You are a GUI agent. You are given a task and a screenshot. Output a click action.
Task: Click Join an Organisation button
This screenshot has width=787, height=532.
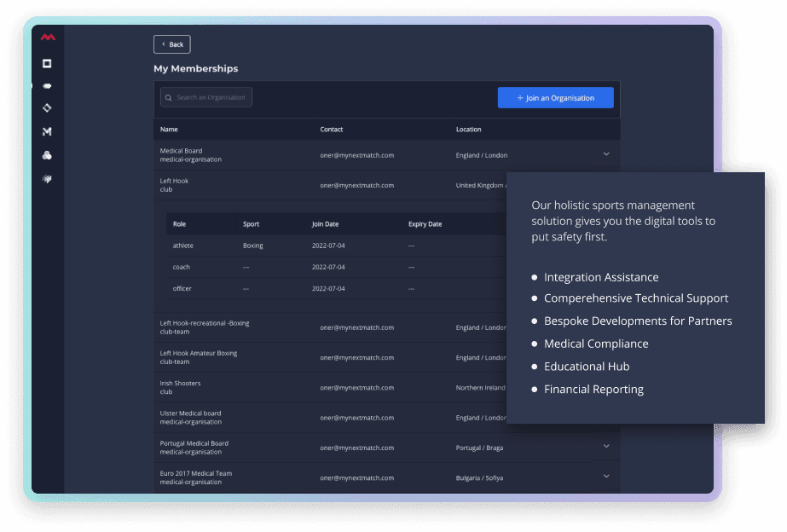[x=556, y=98]
